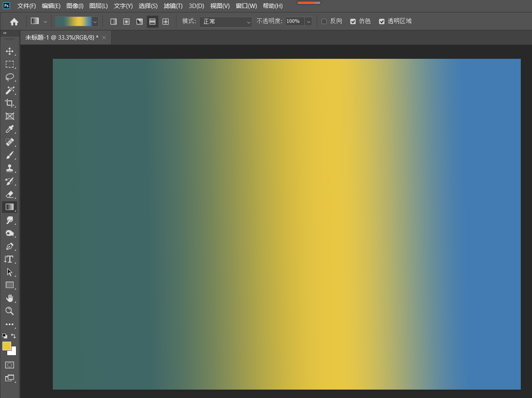Open the 编辑(E) menu
The image size is (532, 398).
[x=51, y=6]
